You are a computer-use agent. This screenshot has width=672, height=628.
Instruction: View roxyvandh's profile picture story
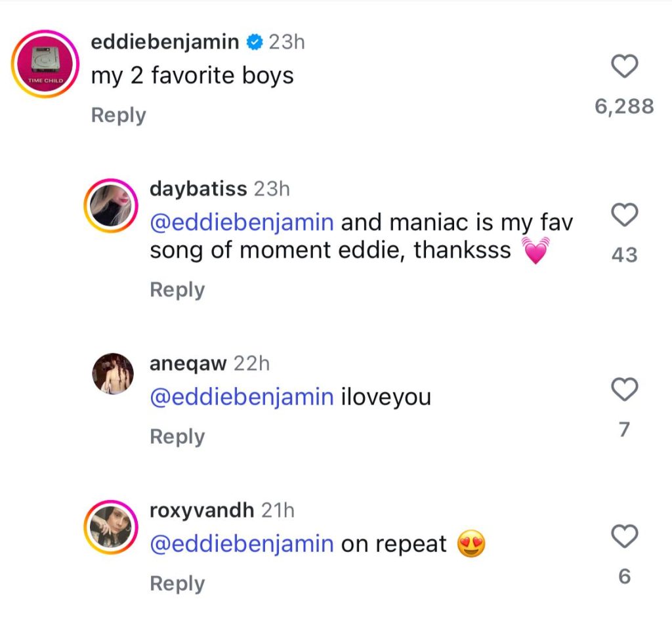[110, 527]
